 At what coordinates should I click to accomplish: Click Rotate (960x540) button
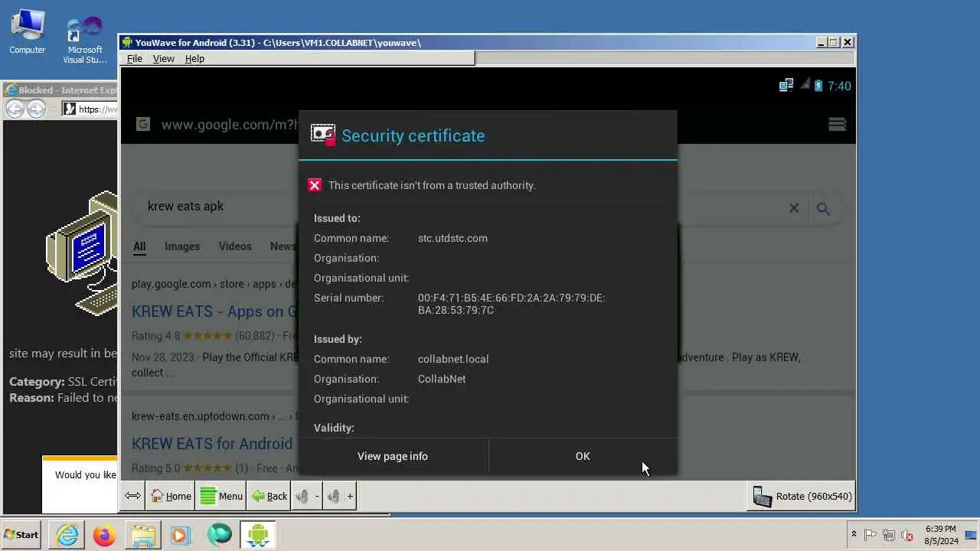pos(802,496)
